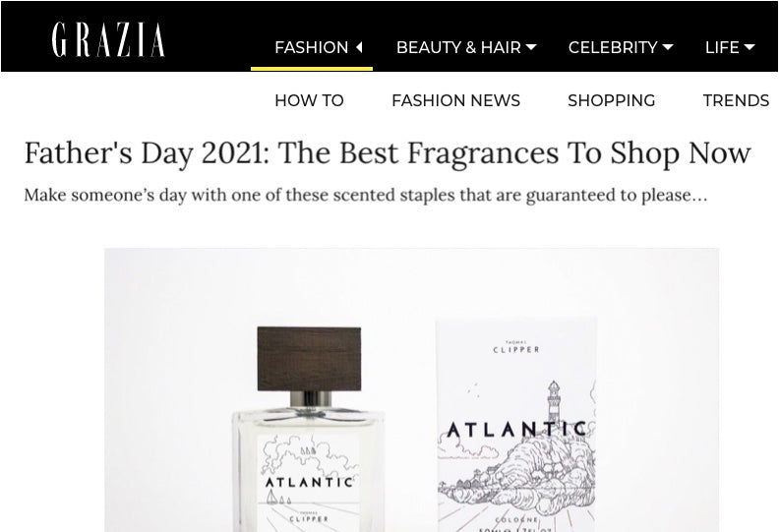Image resolution: width=780 pixels, height=532 pixels.
Task: Expand the Beauty & Hair dropdown arrow
Action: [531, 47]
